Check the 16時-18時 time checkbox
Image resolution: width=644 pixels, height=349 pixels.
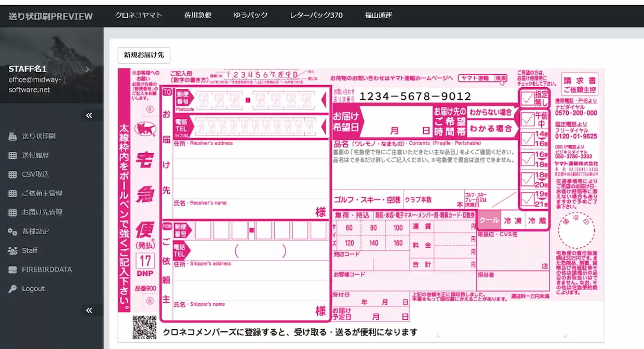tap(528, 159)
